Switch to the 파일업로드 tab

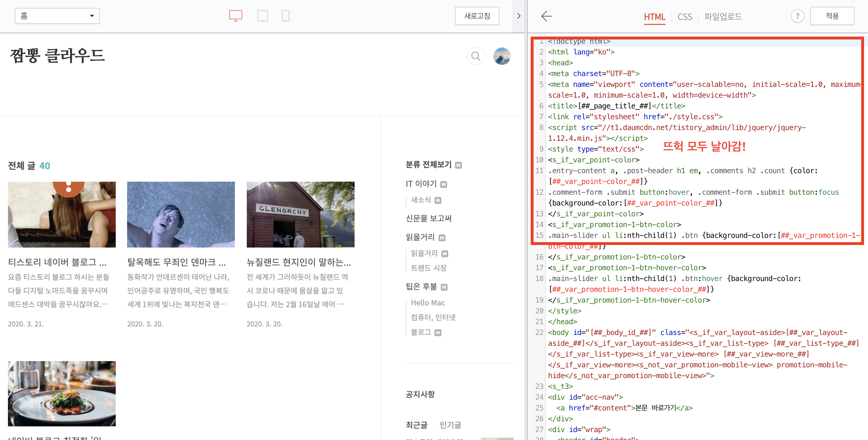[723, 16]
